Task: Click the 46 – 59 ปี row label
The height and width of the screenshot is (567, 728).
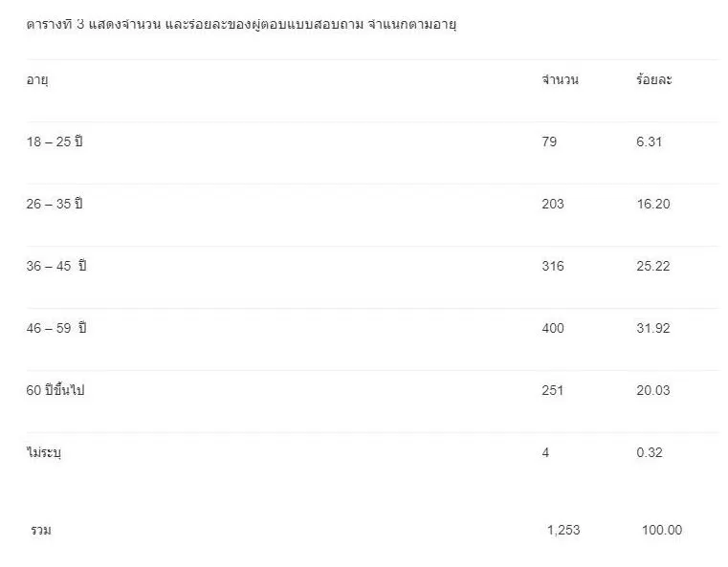Action: pyautogui.click(x=56, y=328)
